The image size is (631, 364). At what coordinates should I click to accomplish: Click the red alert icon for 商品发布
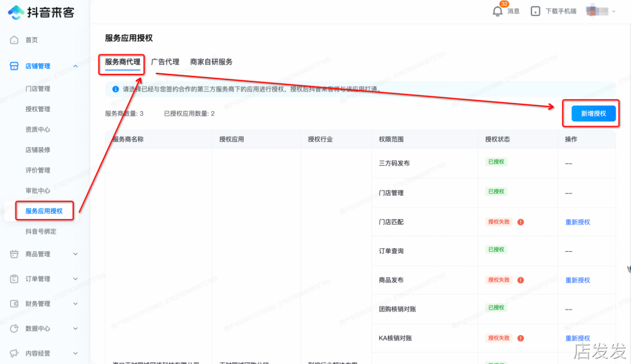(x=521, y=280)
